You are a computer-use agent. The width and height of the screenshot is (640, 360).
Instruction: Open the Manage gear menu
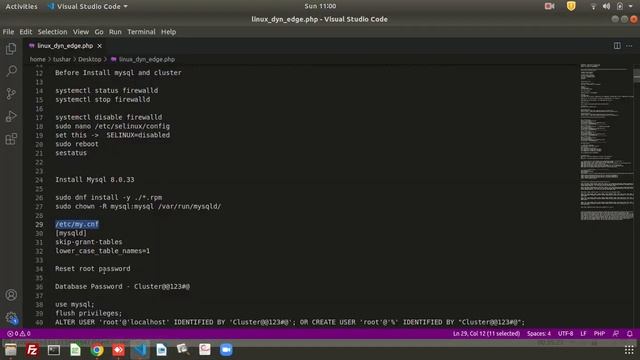pos(11,318)
